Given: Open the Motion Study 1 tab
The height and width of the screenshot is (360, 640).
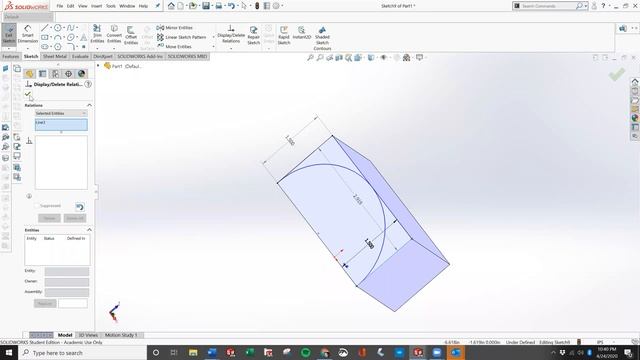Looking at the screenshot, I should click(121, 335).
